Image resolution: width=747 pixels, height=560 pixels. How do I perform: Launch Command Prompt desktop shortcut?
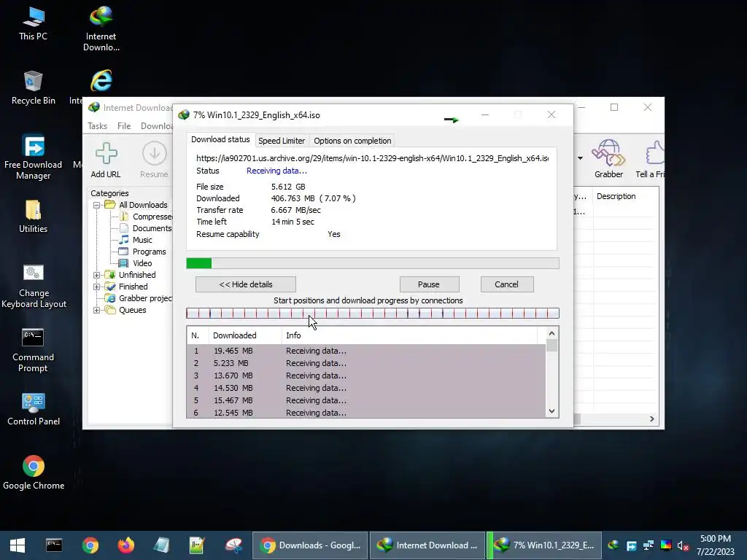[x=33, y=351]
